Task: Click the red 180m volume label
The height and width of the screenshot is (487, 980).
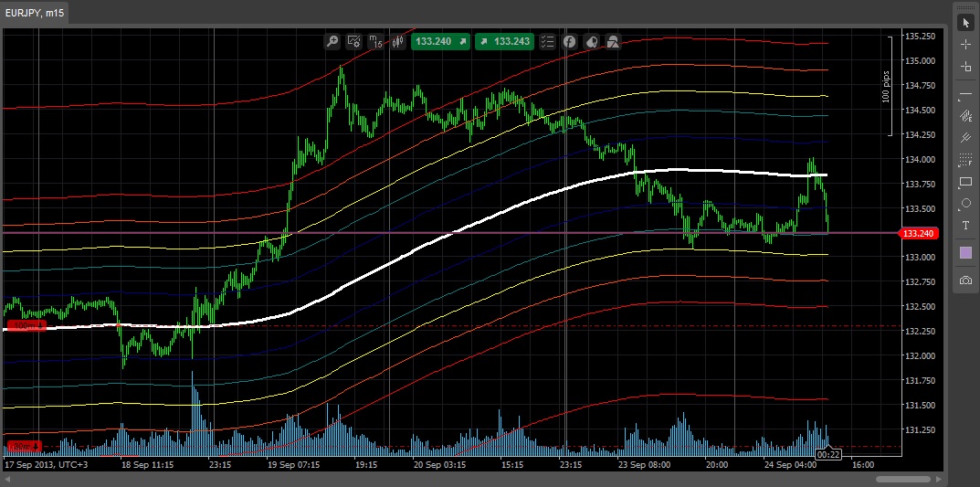Action: click(24, 447)
